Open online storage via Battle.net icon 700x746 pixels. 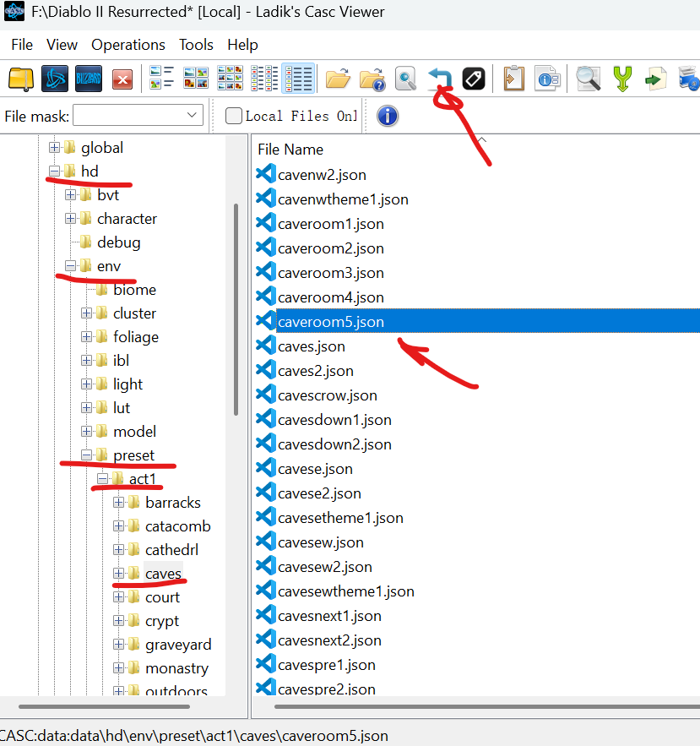pos(55,79)
